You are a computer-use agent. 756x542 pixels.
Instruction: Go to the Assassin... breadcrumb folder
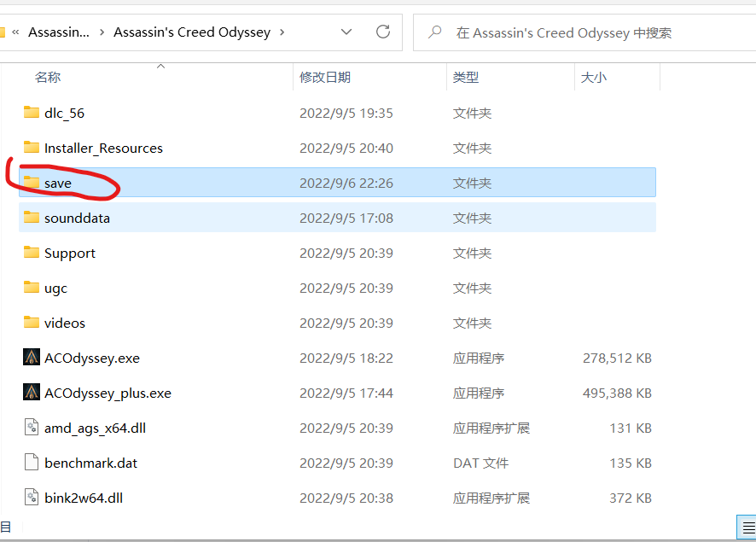pos(59,32)
